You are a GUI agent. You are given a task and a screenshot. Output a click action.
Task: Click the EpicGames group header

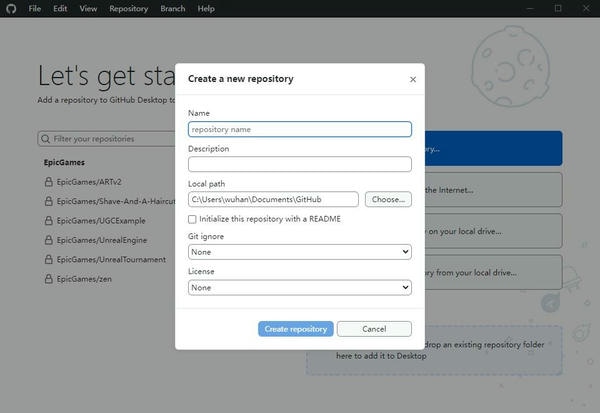(64, 162)
